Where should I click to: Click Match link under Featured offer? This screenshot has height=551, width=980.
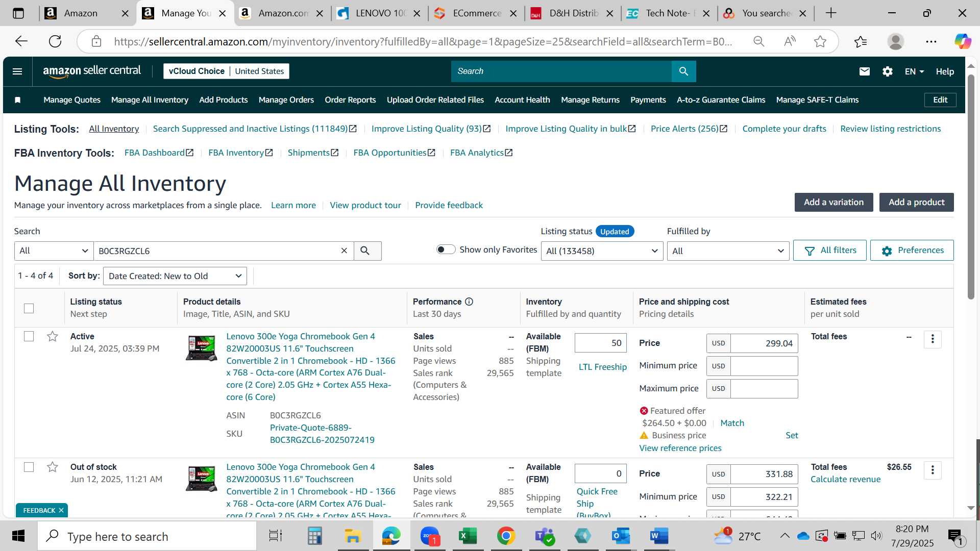coord(732,423)
